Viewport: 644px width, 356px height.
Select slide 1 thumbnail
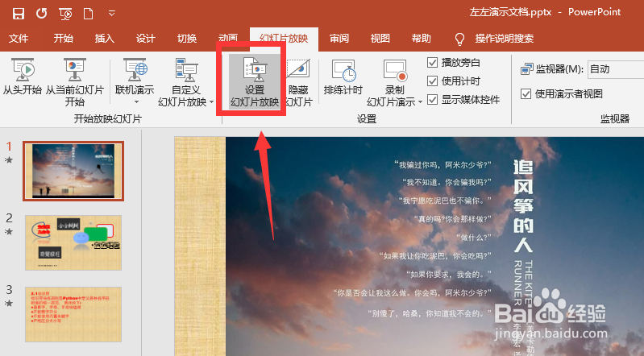point(73,172)
